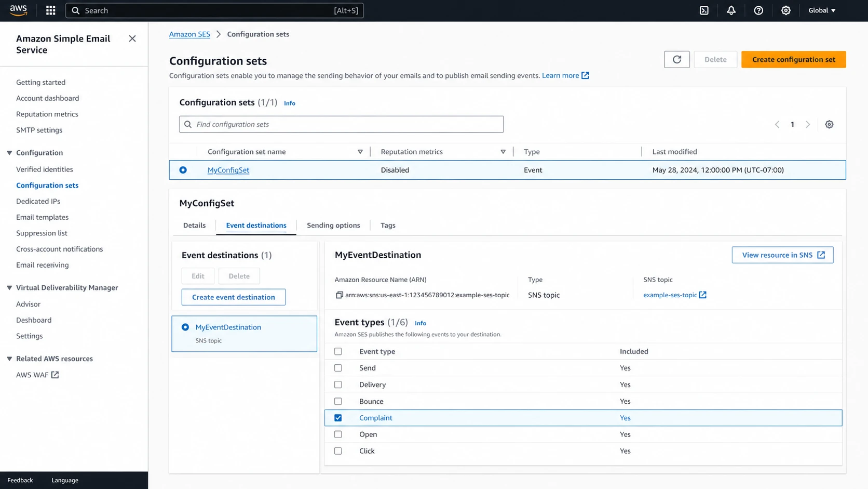Check the Send event type

[x=338, y=368]
